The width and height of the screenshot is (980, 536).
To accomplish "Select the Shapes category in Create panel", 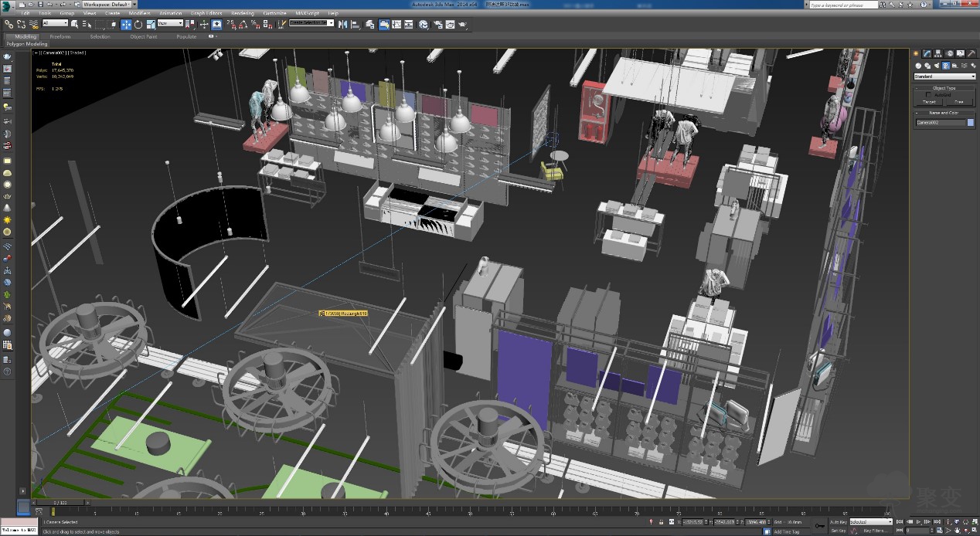I will [x=927, y=66].
